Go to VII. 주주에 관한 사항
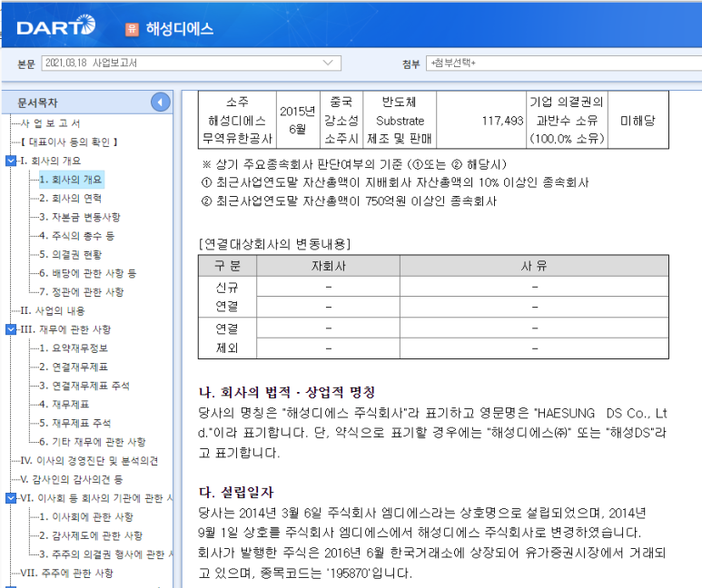The height and width of the screenshot is (588, 702). point(67,573)
